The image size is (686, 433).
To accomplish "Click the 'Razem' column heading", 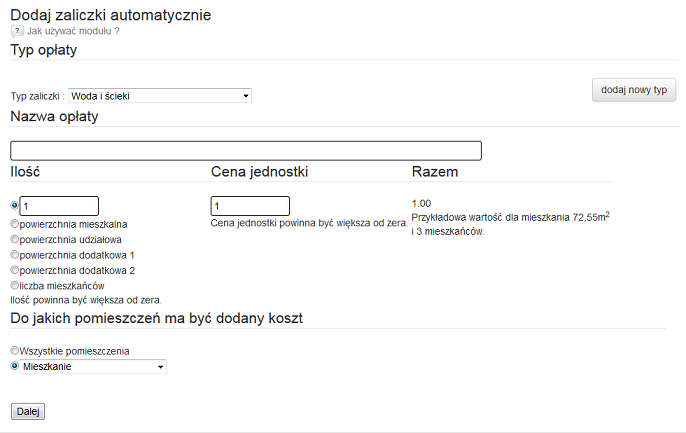I will pos(435,172).
